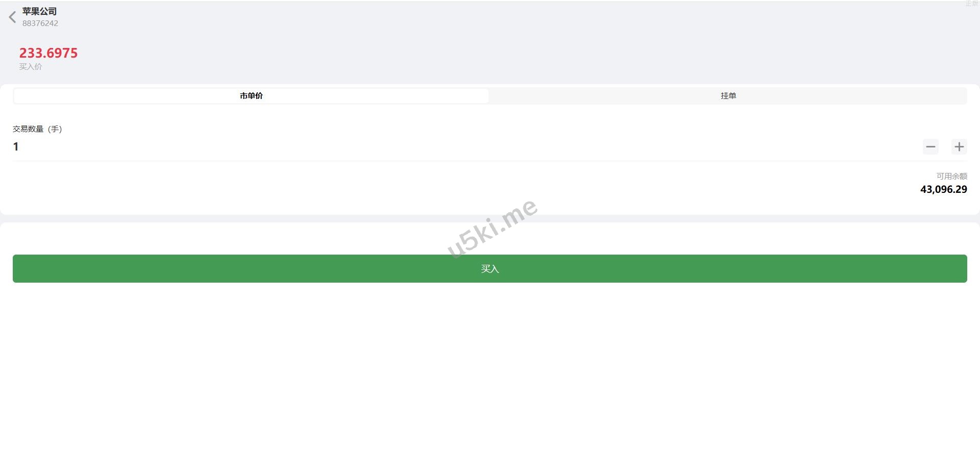Click the red 233.6975 price value
The width and height of the screenshot is (980, 450).
pyautogui.click(x=48, y=53)
